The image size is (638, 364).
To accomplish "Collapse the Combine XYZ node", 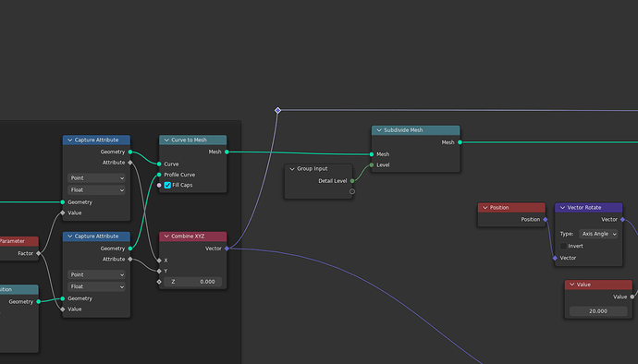I will (166, 237).
